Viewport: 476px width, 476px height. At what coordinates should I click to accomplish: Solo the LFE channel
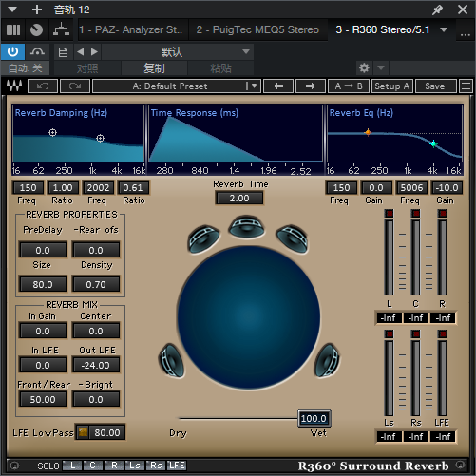pyautogui.click(x=177, y=466)
